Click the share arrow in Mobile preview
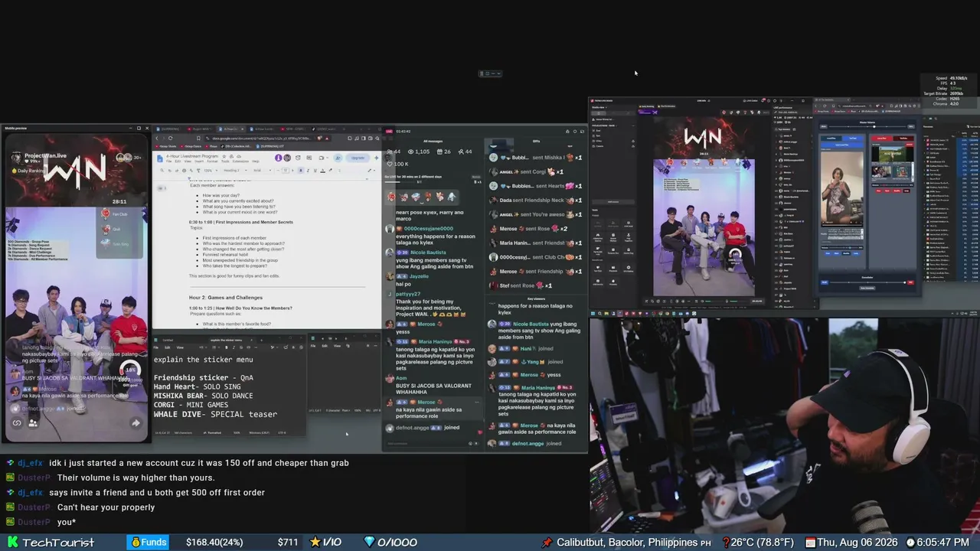Image resolution: width=980 pixels, height=551 pixels. pos(136,422)
